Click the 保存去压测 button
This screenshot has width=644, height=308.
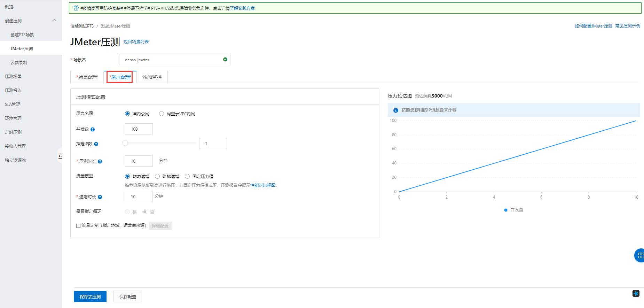90,297
